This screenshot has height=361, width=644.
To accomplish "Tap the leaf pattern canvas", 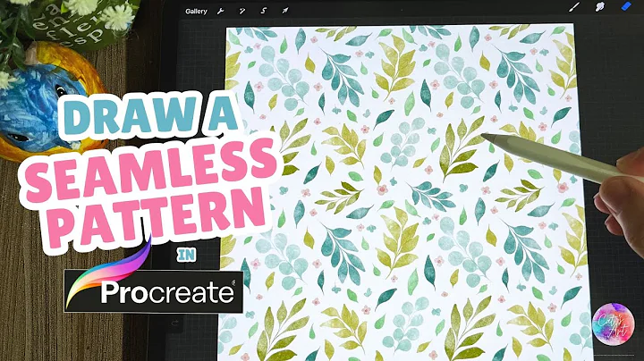I will [404, 193].
